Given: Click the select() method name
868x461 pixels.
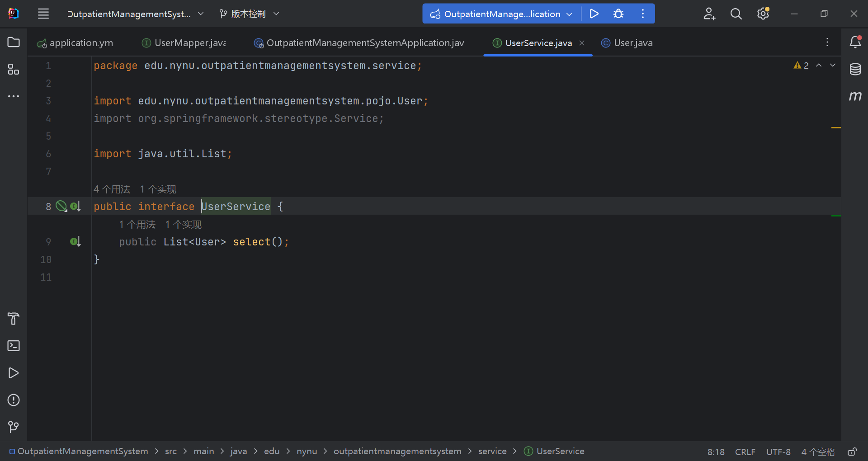Looking at the screenshot, I should 252,242.
